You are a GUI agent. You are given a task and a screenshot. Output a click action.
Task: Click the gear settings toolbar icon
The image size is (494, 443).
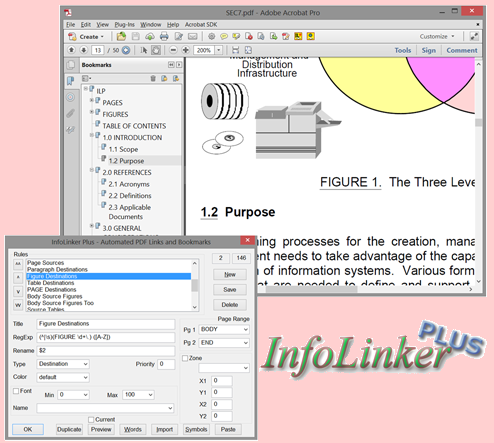coord(211,36)
